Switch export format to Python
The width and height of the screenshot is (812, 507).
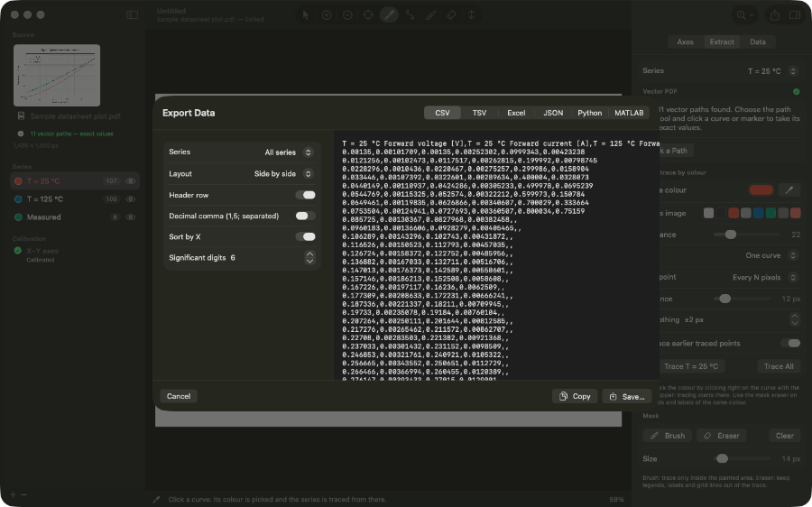pyautogui.click(x=590, y=113)
